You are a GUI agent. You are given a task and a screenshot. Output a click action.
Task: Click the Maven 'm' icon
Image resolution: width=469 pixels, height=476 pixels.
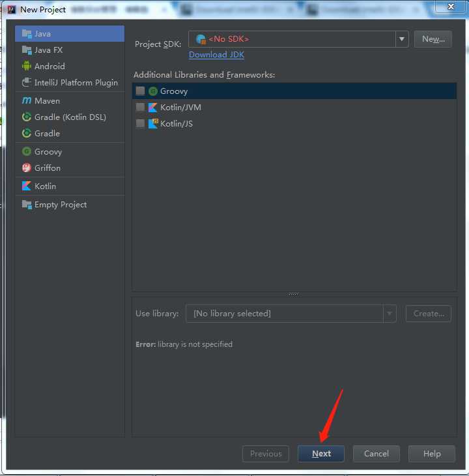point(27,100)
